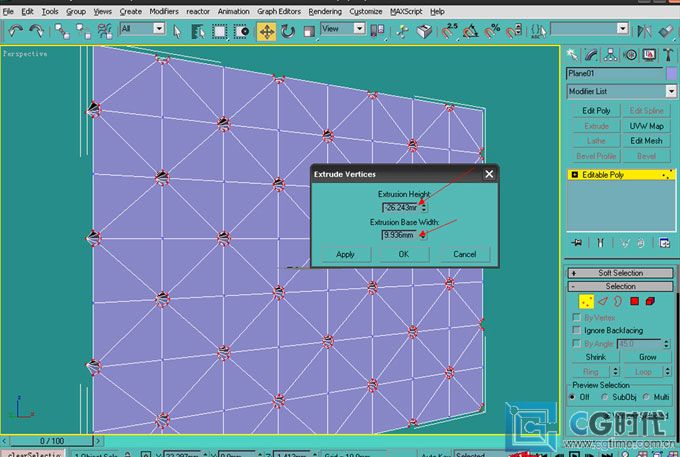Click OK in Extrude Vertices dialog
This screenshot has height=457, width=680.
coord(404,254)
